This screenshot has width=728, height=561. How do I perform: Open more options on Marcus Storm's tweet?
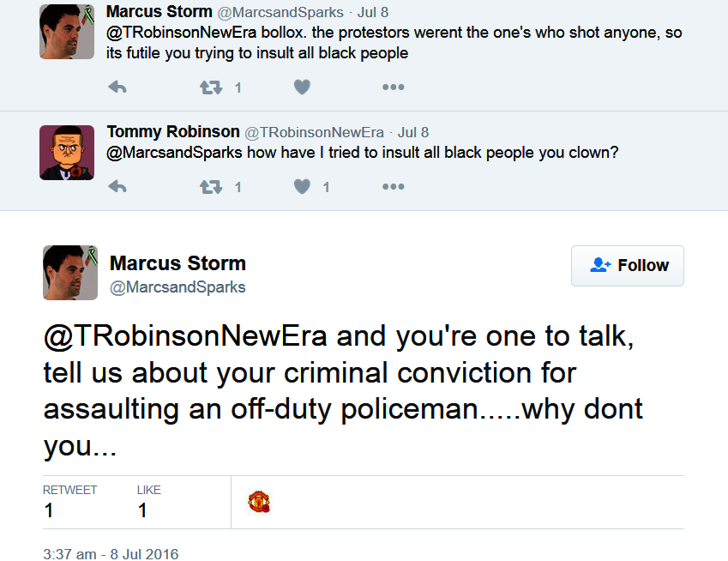tap(393, 87)
